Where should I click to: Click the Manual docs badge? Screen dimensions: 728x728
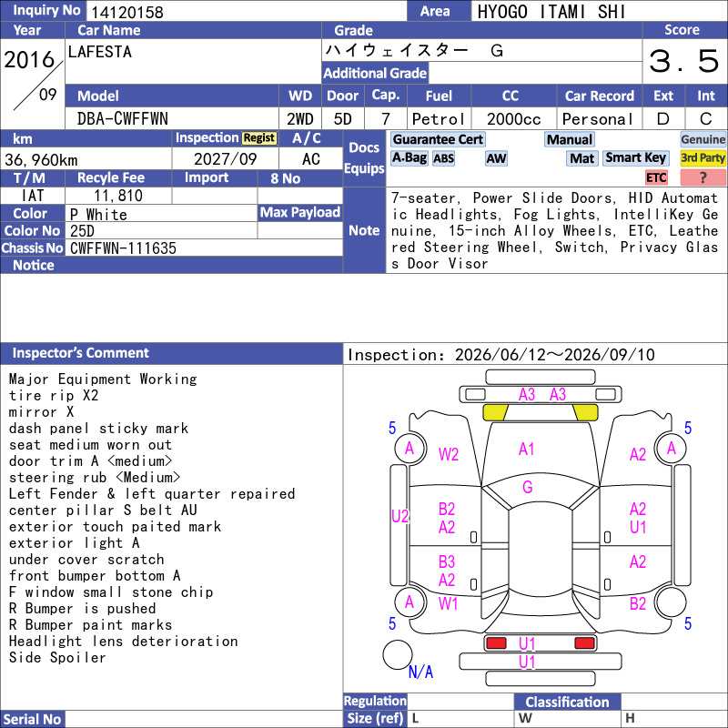click(570, 139)
